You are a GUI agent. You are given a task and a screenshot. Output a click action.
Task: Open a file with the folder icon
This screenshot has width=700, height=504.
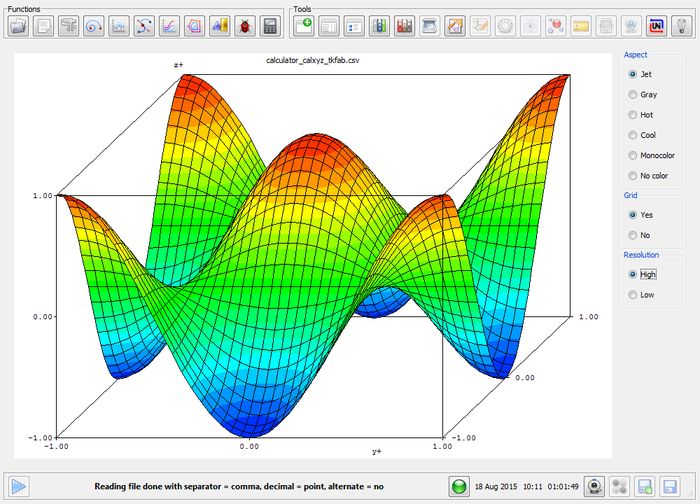18,26
